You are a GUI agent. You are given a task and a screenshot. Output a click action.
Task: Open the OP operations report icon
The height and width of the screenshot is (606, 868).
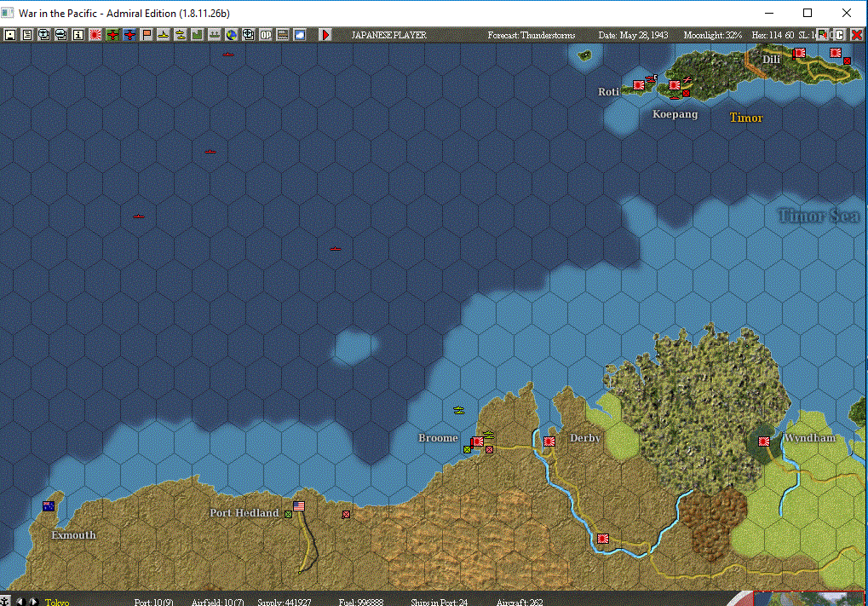(x=266, y=35)
